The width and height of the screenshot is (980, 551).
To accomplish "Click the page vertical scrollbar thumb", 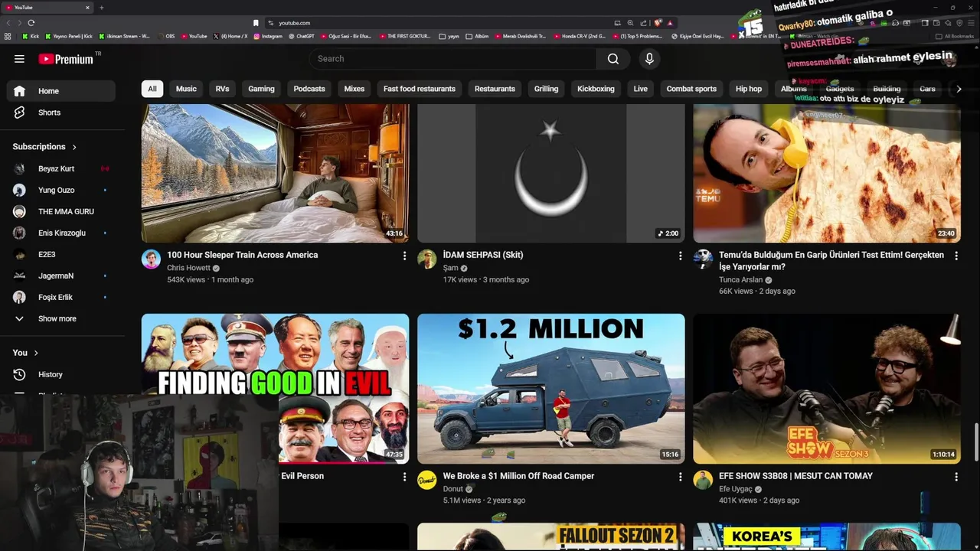I will tap(975, 442).
